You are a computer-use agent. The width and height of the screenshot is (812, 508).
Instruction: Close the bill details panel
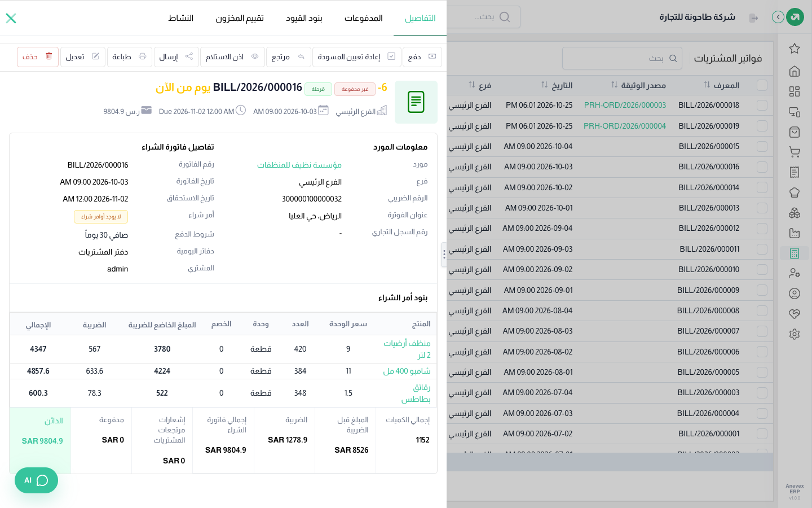[11, 18]
